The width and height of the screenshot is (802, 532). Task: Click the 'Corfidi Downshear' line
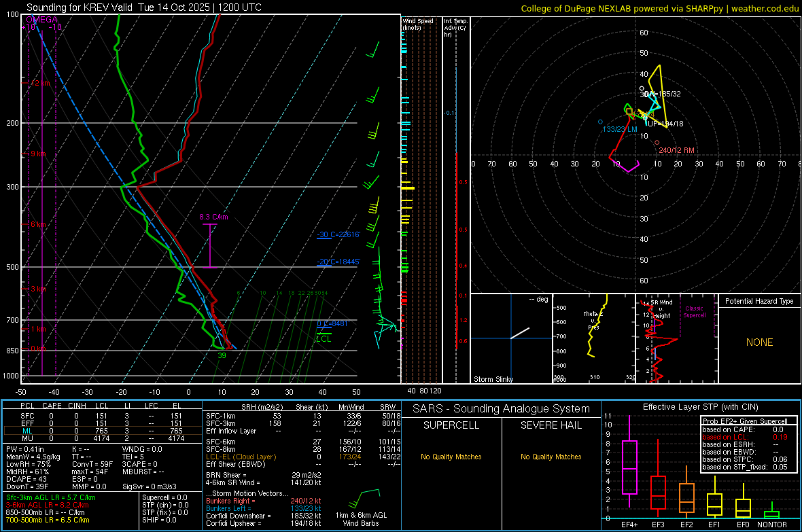click(264, 516)
